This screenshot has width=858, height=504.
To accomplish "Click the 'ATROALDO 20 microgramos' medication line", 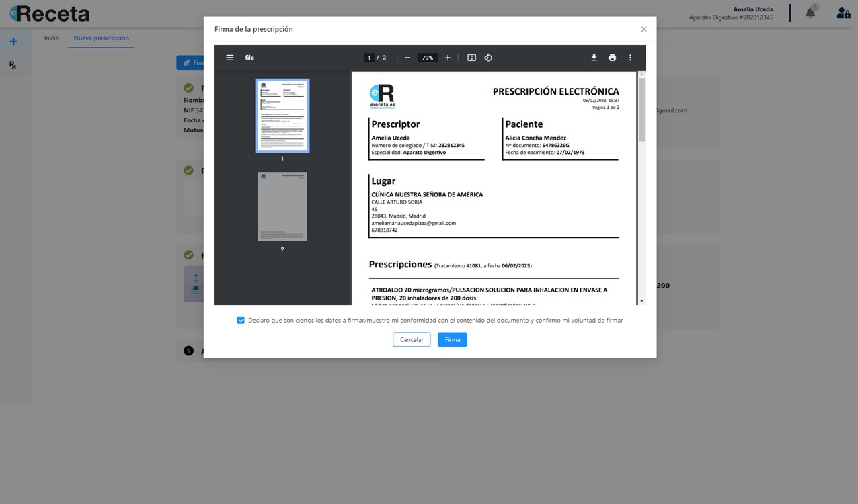I will 489,294.
